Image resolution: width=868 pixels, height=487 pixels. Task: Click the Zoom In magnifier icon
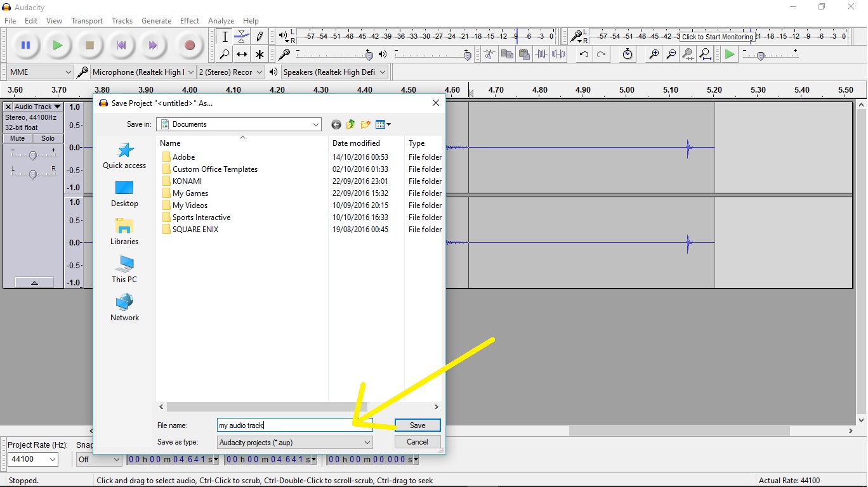click(654, 55)
